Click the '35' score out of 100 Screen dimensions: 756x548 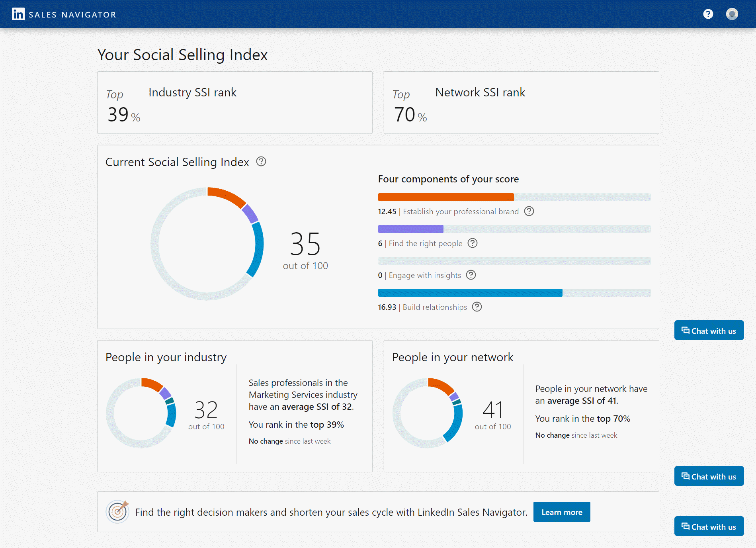click(x=305, y=244)
